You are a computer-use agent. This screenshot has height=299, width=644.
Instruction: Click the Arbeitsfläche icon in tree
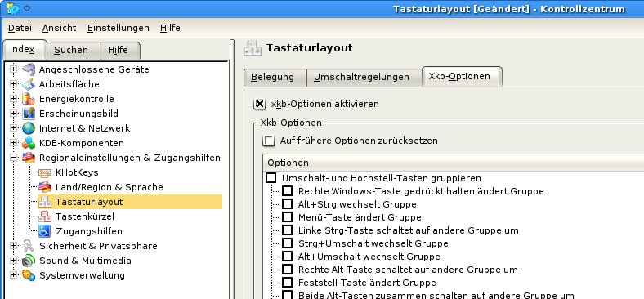coord(29,84)
